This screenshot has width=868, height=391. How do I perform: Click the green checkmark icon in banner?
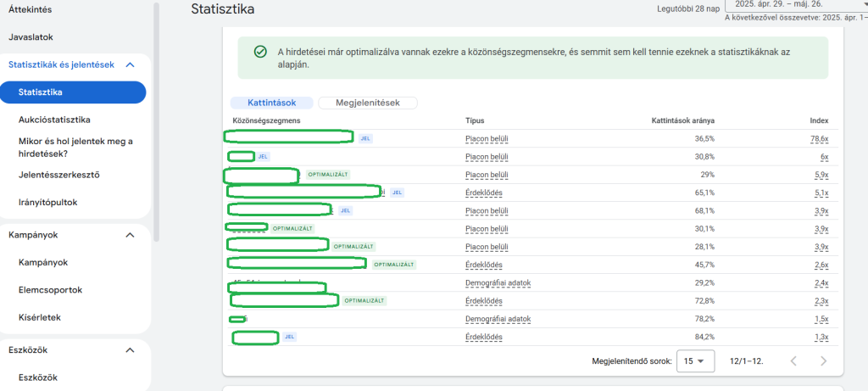point(261,51)
